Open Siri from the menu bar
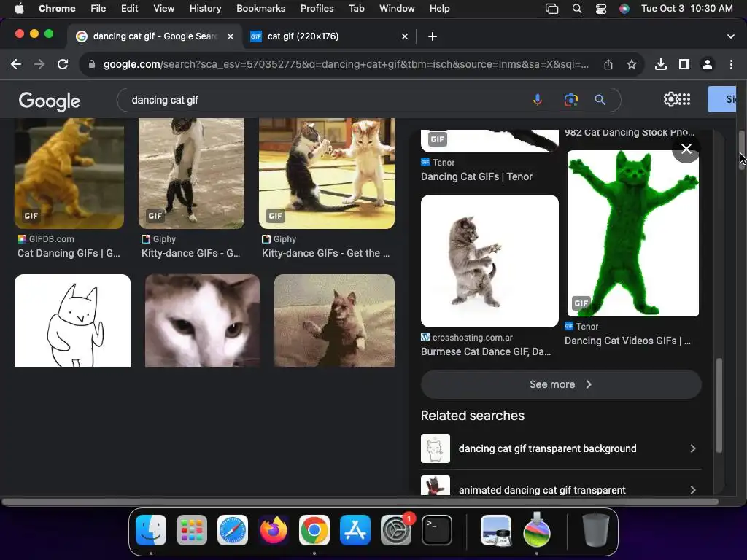The image size is (747, 560). (624, 9)
